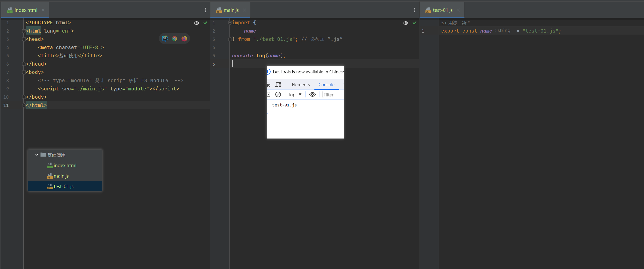Image resolution: width=644 pixels, height=269 pixels.
Task: Toggle reader mode eye in index.html
Action: pos(197,23)
